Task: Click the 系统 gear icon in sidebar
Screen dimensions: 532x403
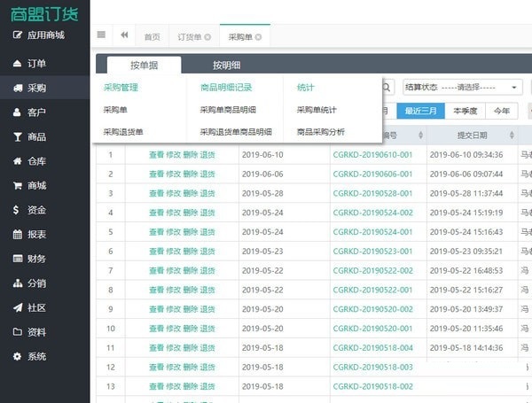Action: (x=18, y=356)
